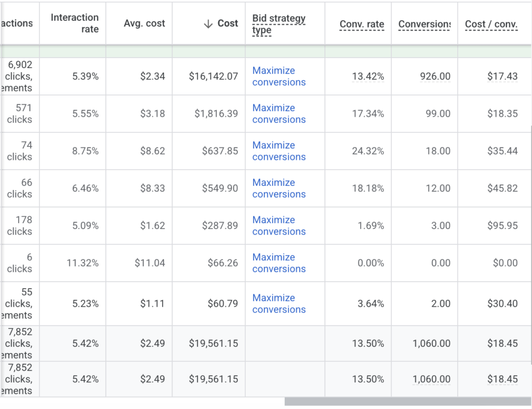
Task: Click the partially visible Interactions column header
Action: pos(17,23)
